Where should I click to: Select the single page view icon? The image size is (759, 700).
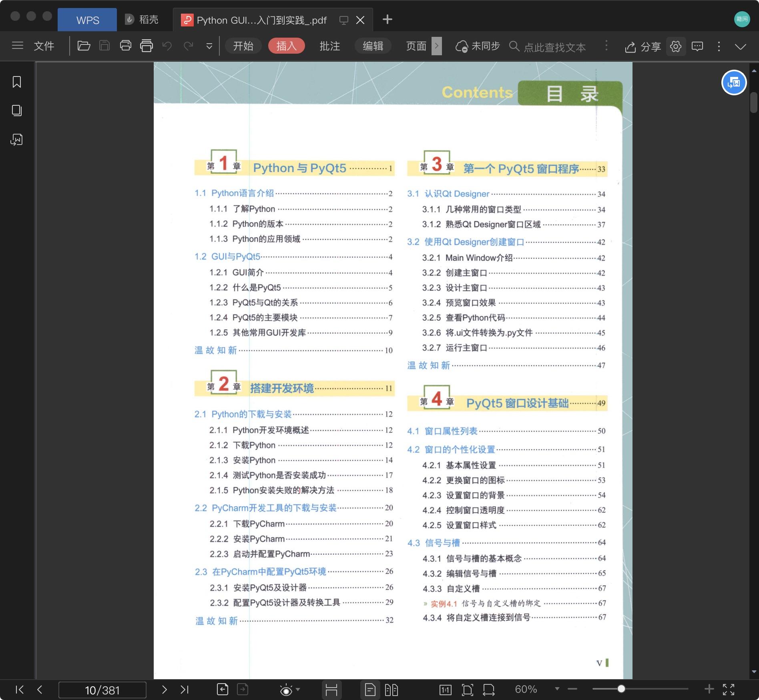[370, 690]
